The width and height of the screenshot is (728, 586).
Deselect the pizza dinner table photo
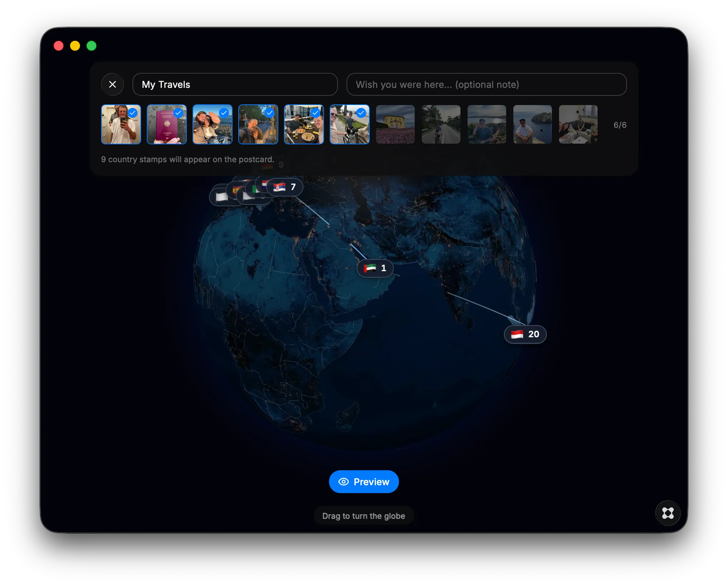(x=304, y=124)
